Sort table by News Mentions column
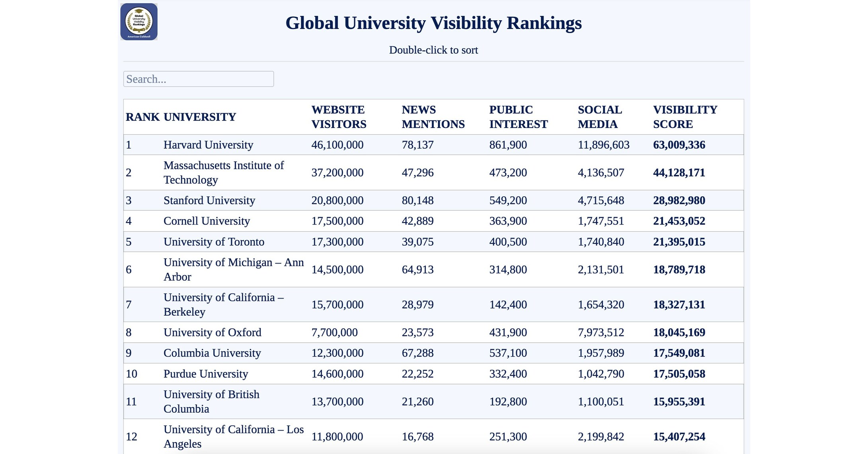868x454 pixels. point(433,116)
